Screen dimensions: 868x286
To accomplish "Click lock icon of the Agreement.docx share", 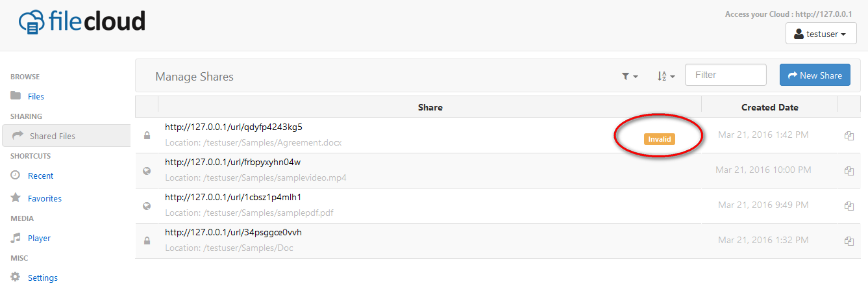I will 147,135.
